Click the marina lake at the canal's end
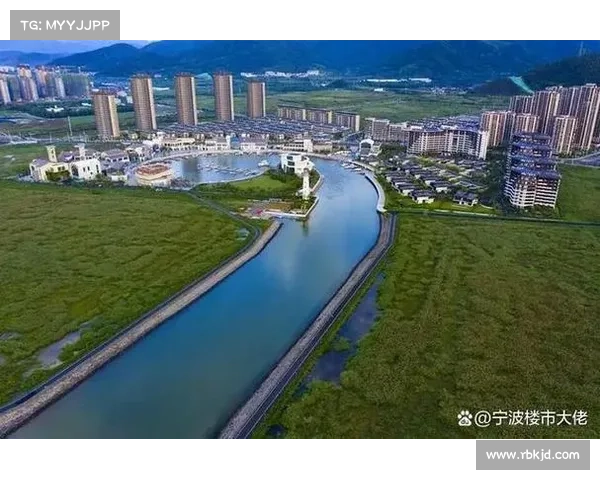Image resolution: width=600 pixels, height=480 pixels. pyautogui.click(x=220, y=166)
